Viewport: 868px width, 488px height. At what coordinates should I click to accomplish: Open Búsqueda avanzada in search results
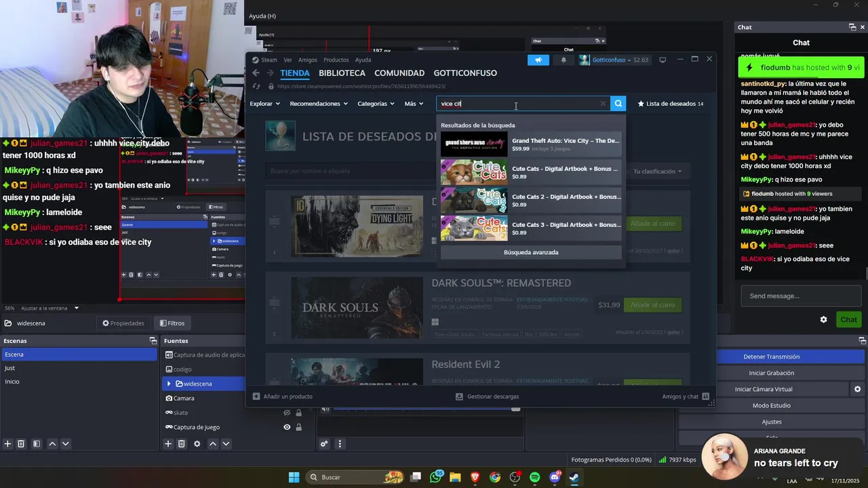pos(531,252)
